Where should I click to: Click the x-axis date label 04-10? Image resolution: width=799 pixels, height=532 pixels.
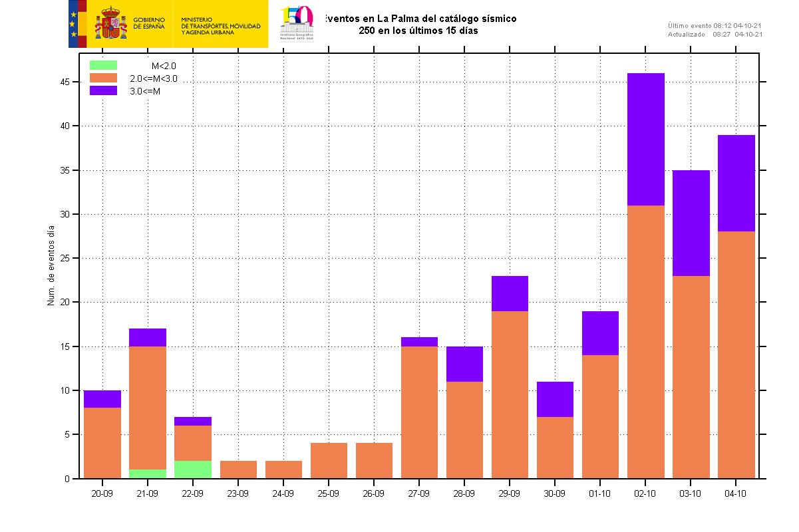pyautogui.click(x=735, y=494)
